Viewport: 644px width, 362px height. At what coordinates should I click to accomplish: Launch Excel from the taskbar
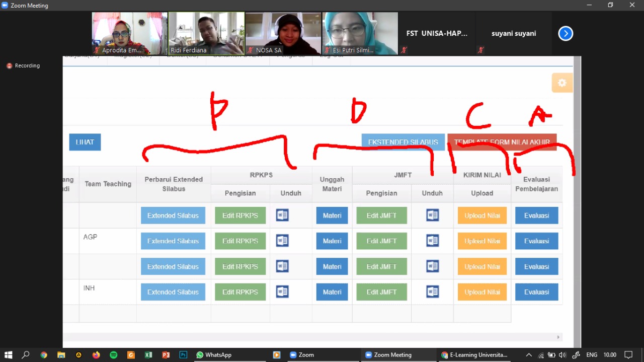[148, 355]
